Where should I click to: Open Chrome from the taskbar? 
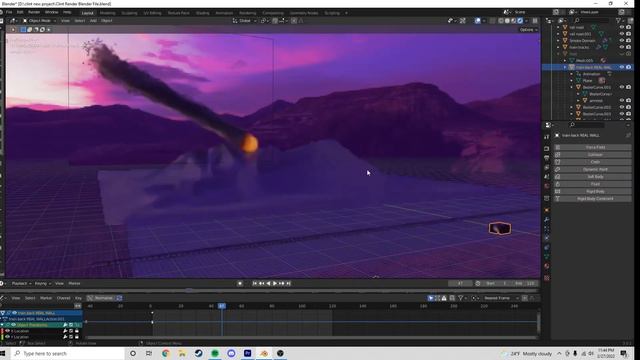click(166, 353)
